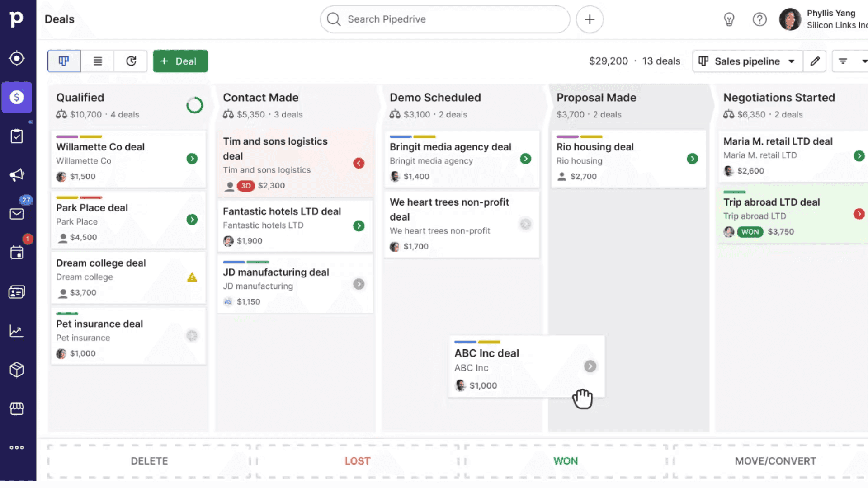Click We heart trees grey activity arrow
The height and width of the screenshot is (488, 868).
click(x=526, y=224)
